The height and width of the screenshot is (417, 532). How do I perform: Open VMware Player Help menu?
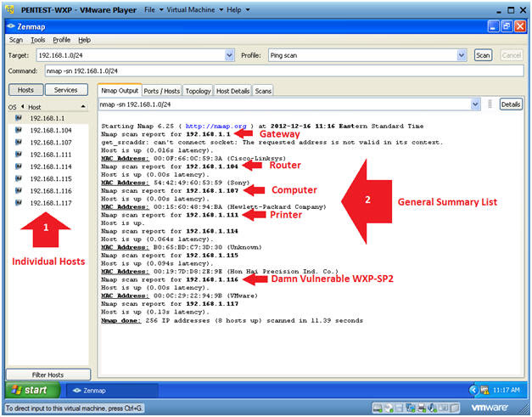click(238, 10)
